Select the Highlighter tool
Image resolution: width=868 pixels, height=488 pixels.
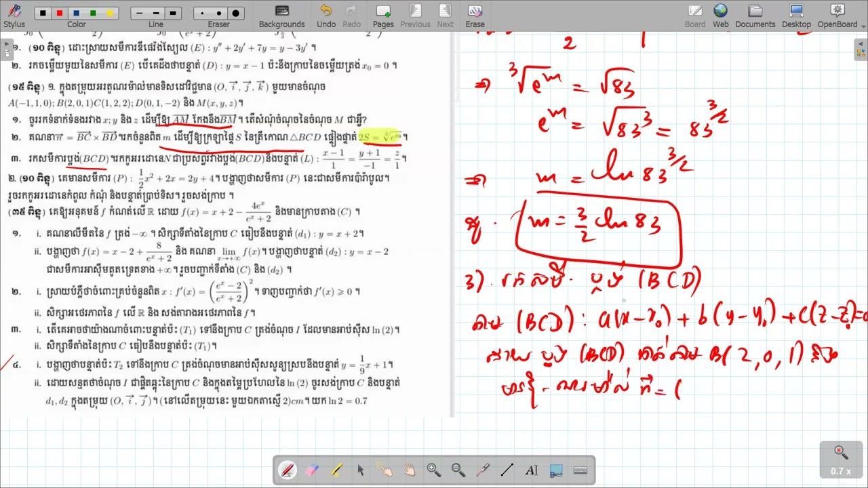[336, 470]
